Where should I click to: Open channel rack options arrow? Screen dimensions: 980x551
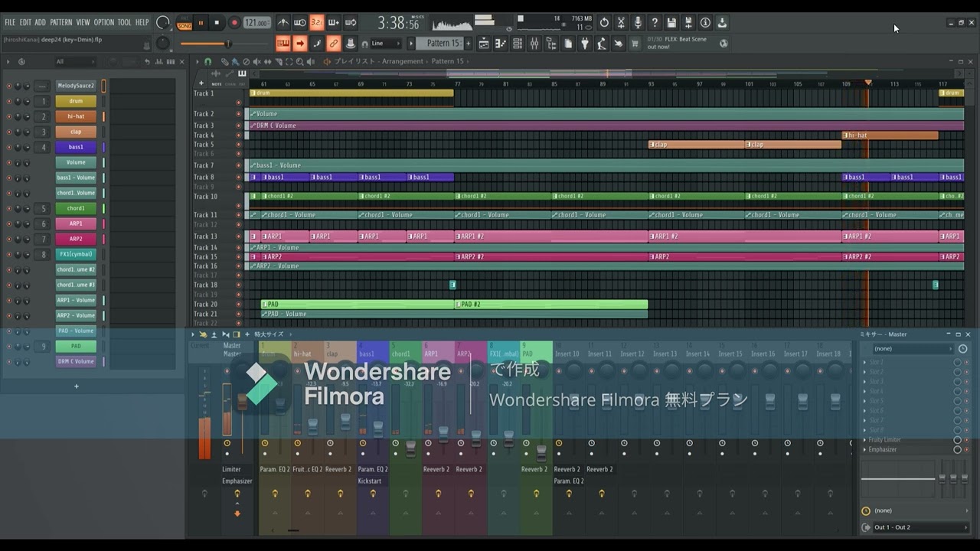coord(7,61)
